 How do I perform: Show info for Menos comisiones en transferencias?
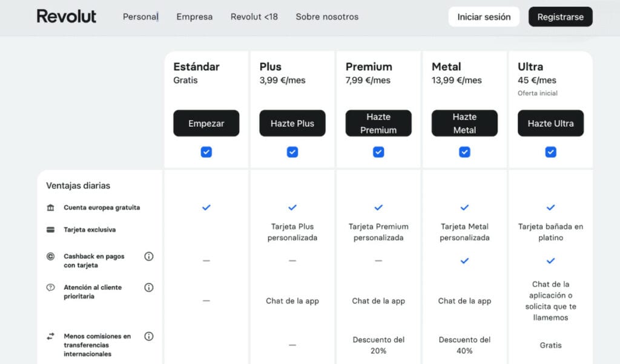click(x=149, y=336)
